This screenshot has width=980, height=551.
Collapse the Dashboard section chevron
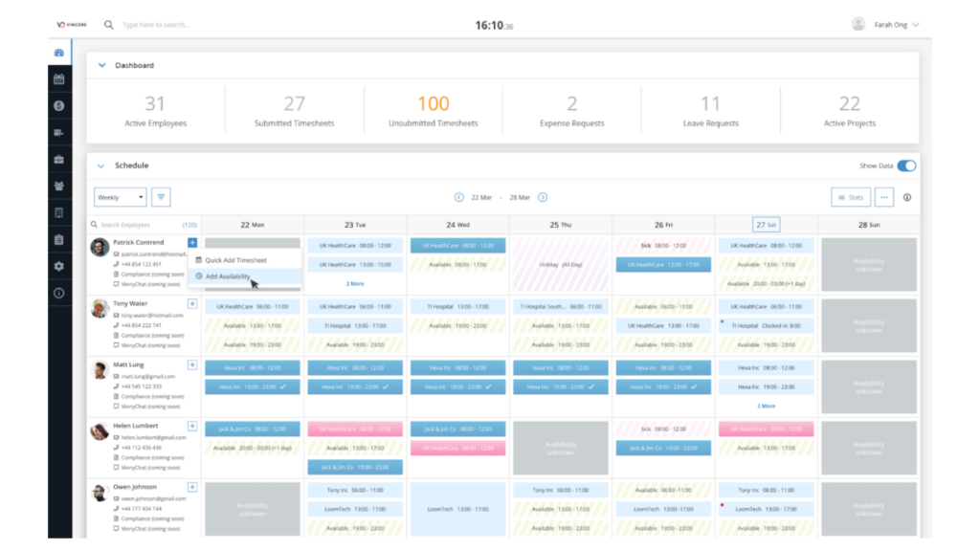(101, 66)
